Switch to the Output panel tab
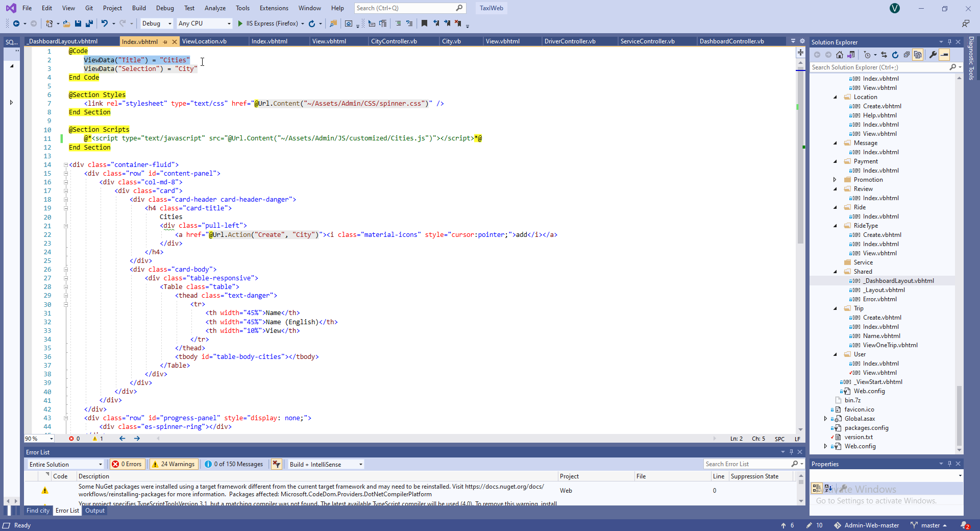 (x=95, y=511)
